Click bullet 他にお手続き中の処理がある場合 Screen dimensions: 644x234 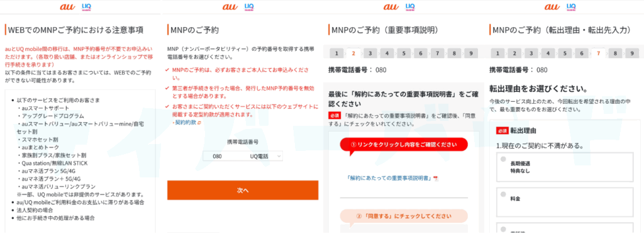[x=56, y=218]
